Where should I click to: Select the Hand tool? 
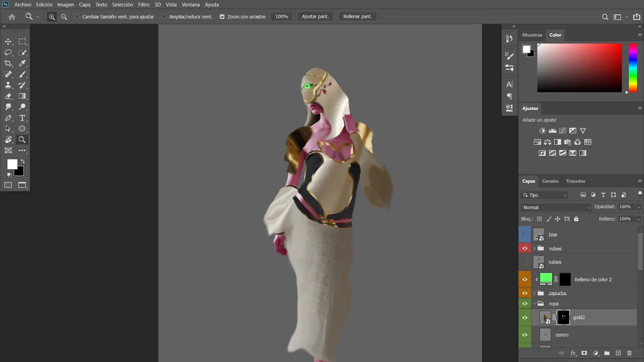[x=8, y=140]
